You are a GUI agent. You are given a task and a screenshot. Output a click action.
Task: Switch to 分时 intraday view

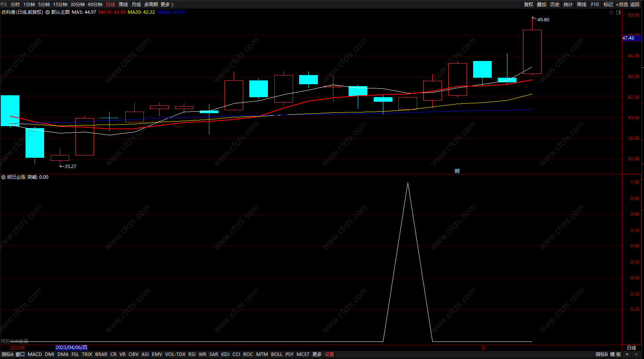(x=15, y=5)
